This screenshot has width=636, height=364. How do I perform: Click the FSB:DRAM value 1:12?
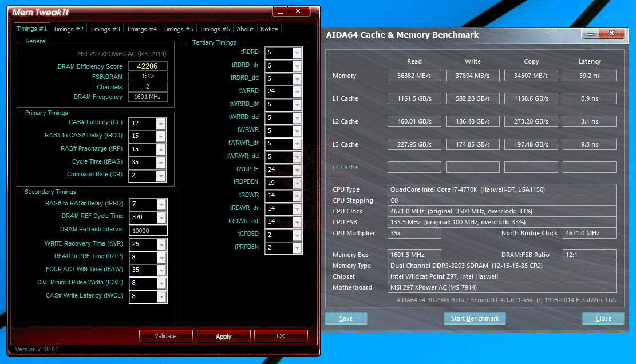click(x=148, y=76)
